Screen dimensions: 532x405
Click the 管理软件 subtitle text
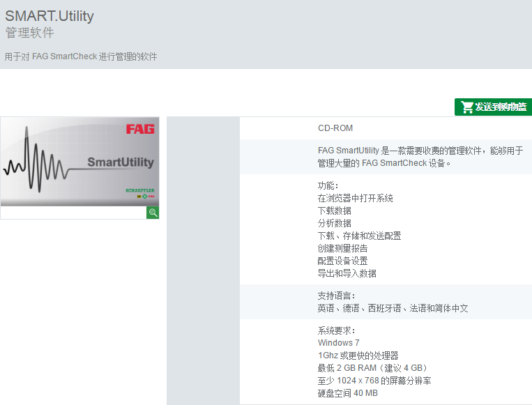click(x=29, y=33)
